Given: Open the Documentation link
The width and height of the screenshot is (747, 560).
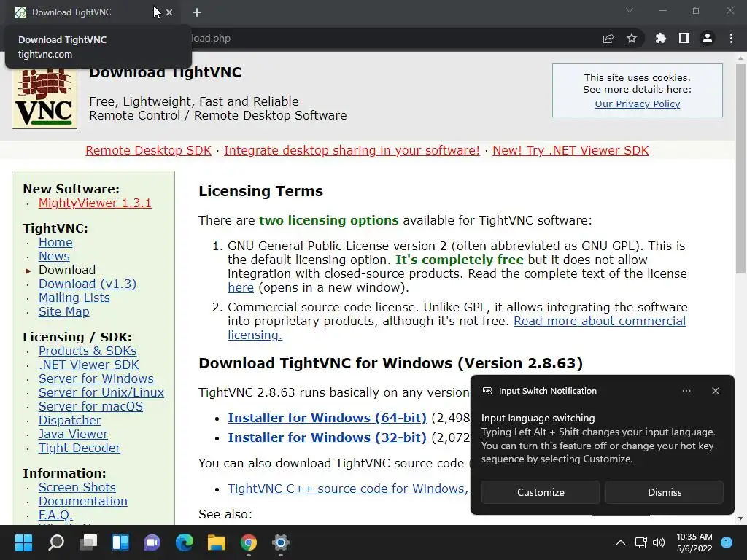Looking at the screenshot, I should (x=82, y=501).
